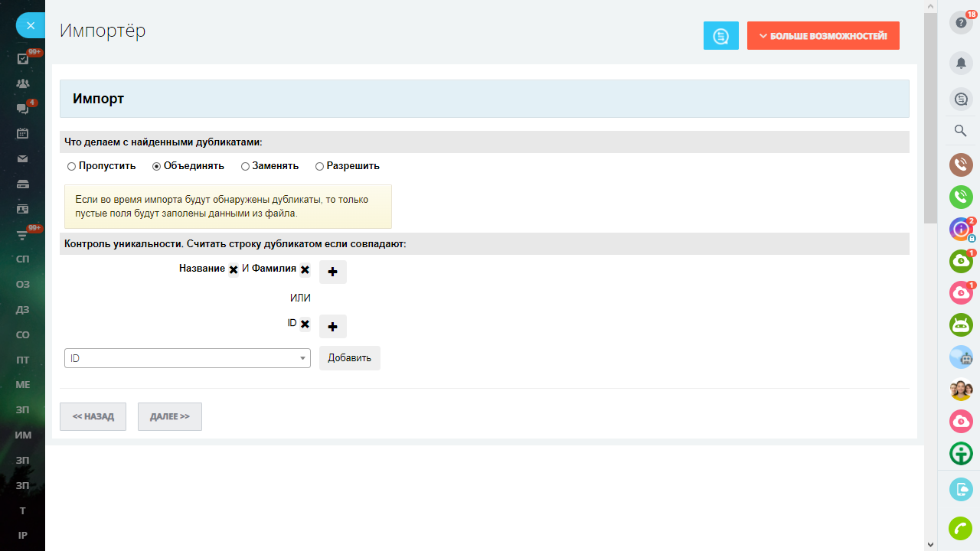The height and width of the screenshot is (551, 980).
Task: Click the scrollbar down arrow
Action: point(930,545)
